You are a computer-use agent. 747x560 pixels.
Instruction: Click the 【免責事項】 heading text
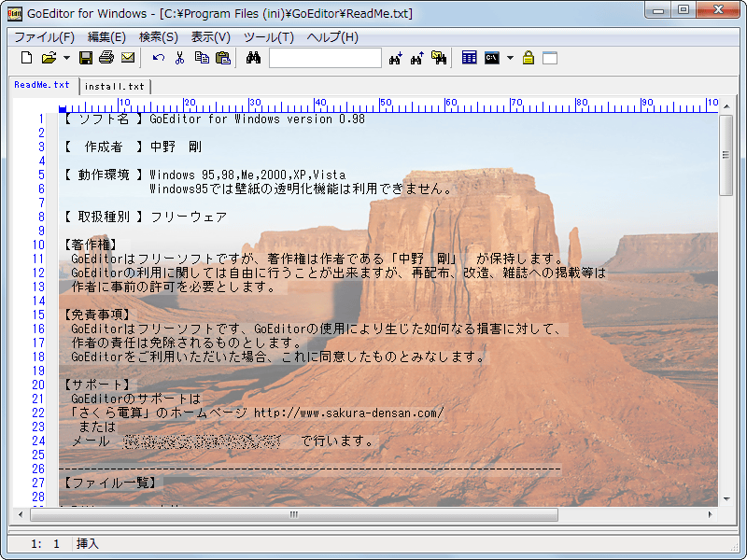click(x=97, y=315)
